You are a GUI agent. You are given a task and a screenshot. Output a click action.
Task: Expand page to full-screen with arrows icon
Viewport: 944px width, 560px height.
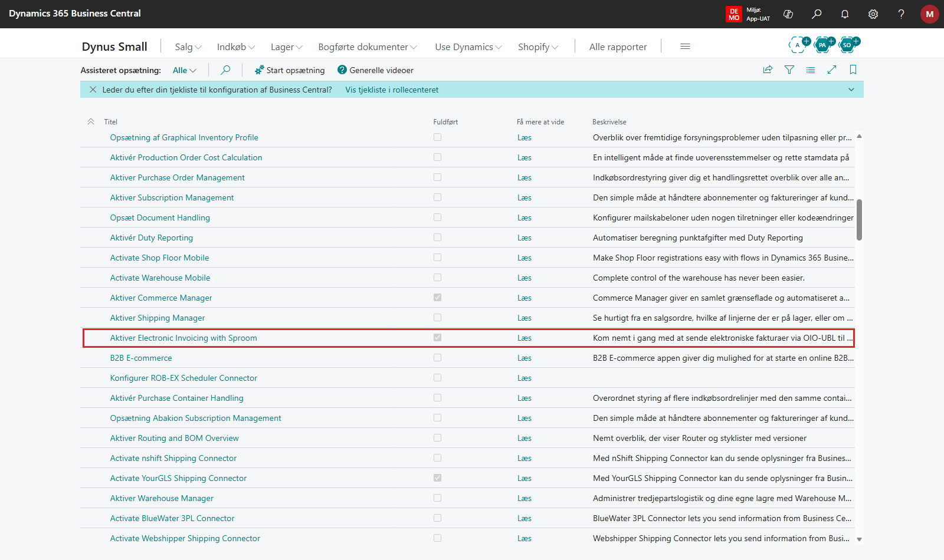click(x=832, y=70)
